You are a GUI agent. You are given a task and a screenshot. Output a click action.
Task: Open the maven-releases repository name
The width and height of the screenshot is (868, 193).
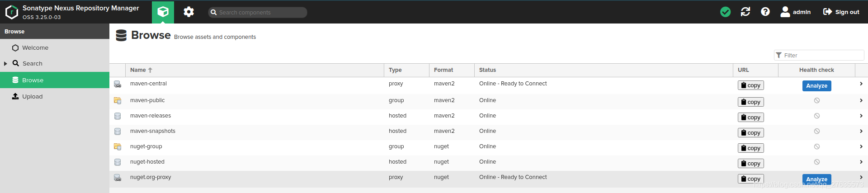[x=151, y=116]
